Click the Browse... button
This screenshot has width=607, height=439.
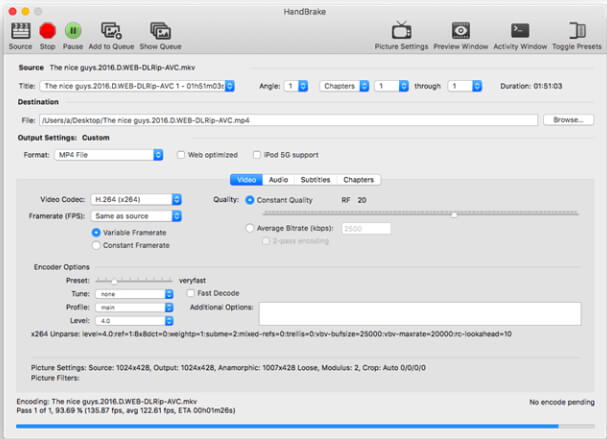click(x=567, y=120)
